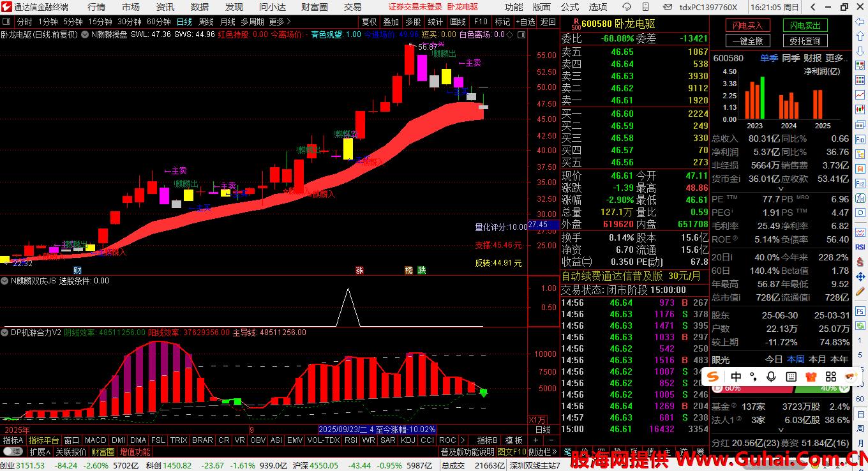868x471 pixels.
Task: Click the Sogou input method S icon
Action: (x=714, y=377)
